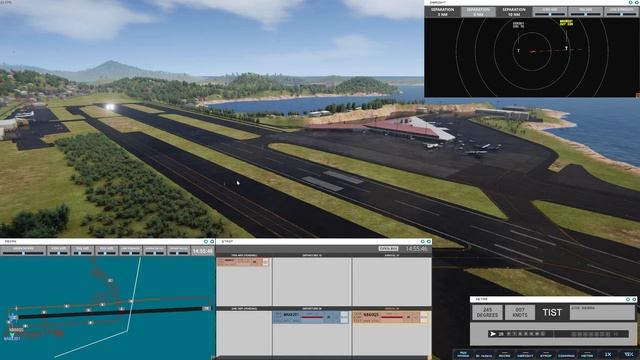Click the red airport symbol at radar center
The height and width of the screenshot is (360, 640).
(x=532, y=52)
